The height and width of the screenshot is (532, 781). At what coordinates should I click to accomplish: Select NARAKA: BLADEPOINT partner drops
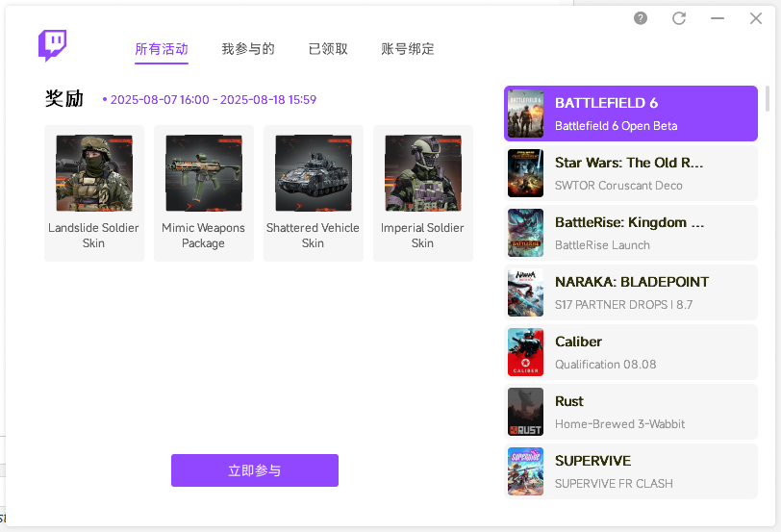pyautogui.click(x=630, y=292)
